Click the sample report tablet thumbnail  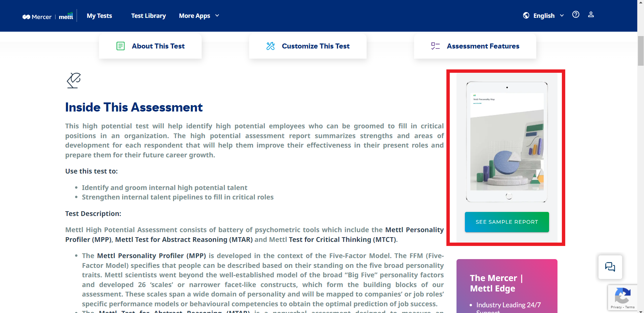507,142
